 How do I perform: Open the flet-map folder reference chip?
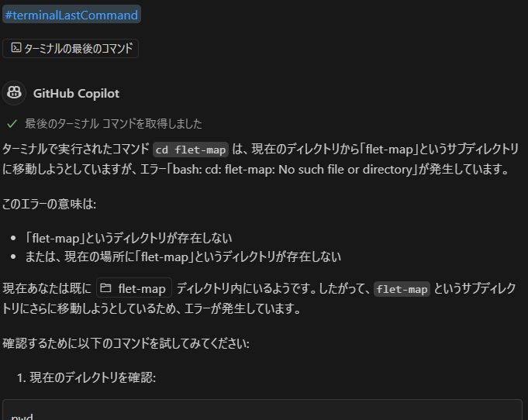point(134,288)
